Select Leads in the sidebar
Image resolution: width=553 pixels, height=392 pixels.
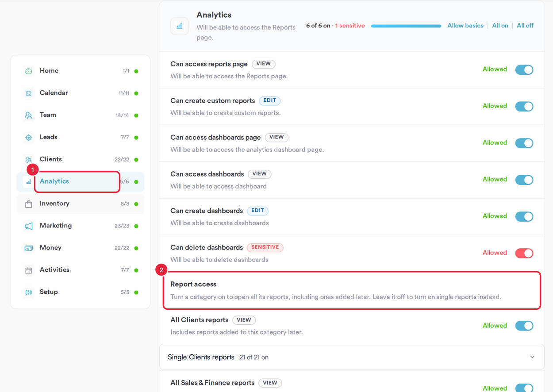pyautogui.click(x=81, y=137)
